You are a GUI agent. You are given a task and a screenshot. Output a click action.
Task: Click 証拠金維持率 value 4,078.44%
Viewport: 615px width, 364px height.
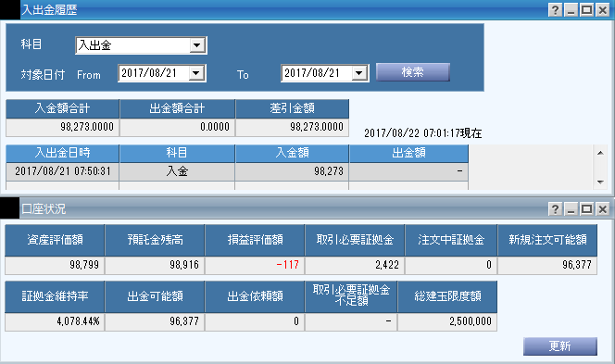coord(78,321)
